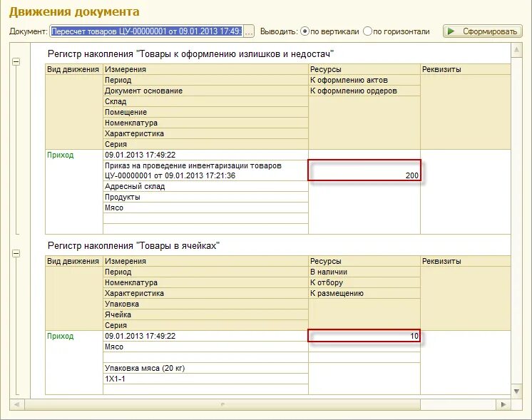Viewport: 532px width, 420px height.
Task: Click the 'К размещению' header cell
Action: pos(364,293)
